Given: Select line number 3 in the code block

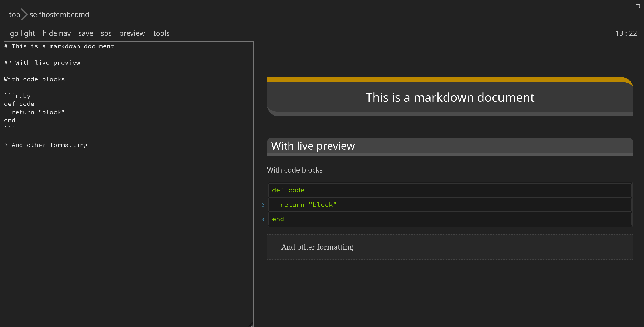Looking at the screenshot, I should coord(263,219).
